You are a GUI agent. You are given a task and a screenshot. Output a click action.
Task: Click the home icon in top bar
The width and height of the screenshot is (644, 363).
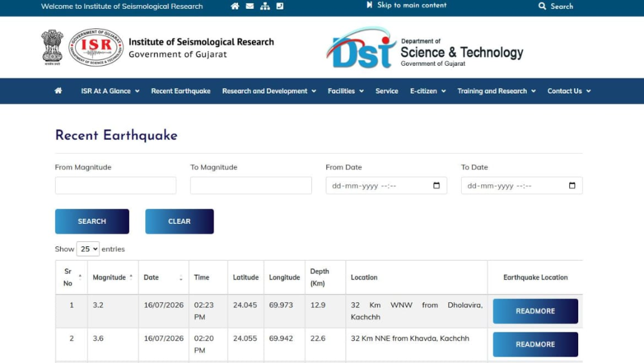click(235, 6)
